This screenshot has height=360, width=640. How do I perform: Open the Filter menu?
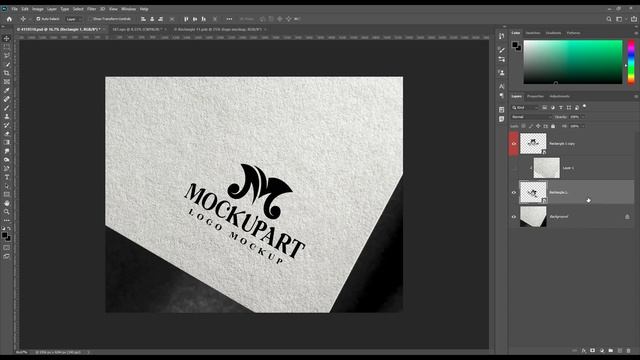pyautogui.click(x=91, y=9)
